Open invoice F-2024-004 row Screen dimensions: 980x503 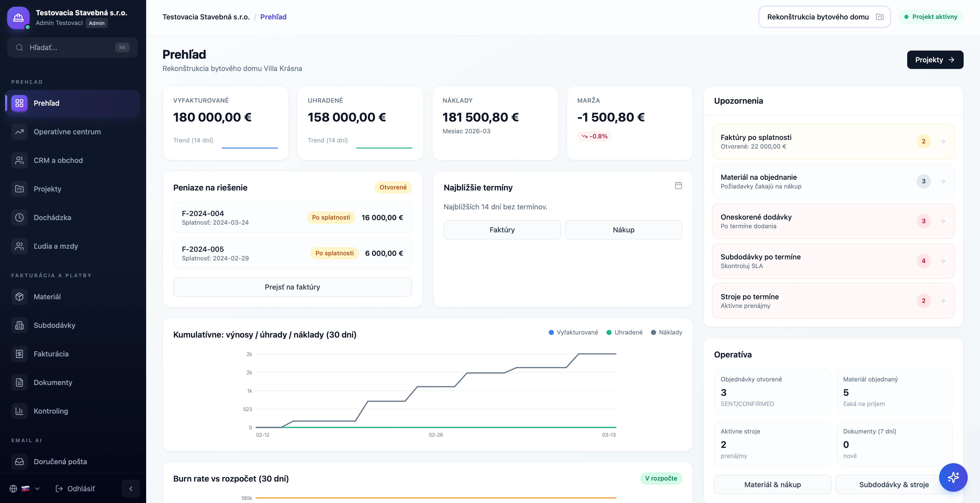(x=292, y=218)
